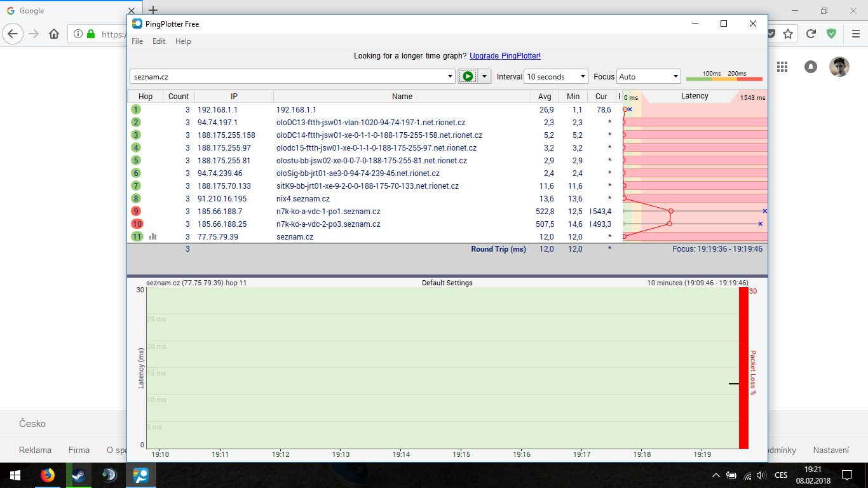Expand the arrow next to the play button

(484, 76)
